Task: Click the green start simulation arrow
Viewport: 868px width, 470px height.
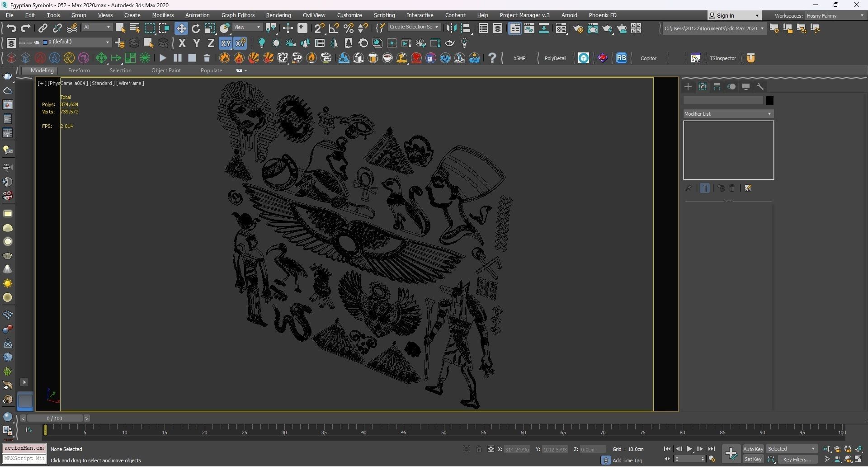Action: pyautogui.click(x=116, y=58)
